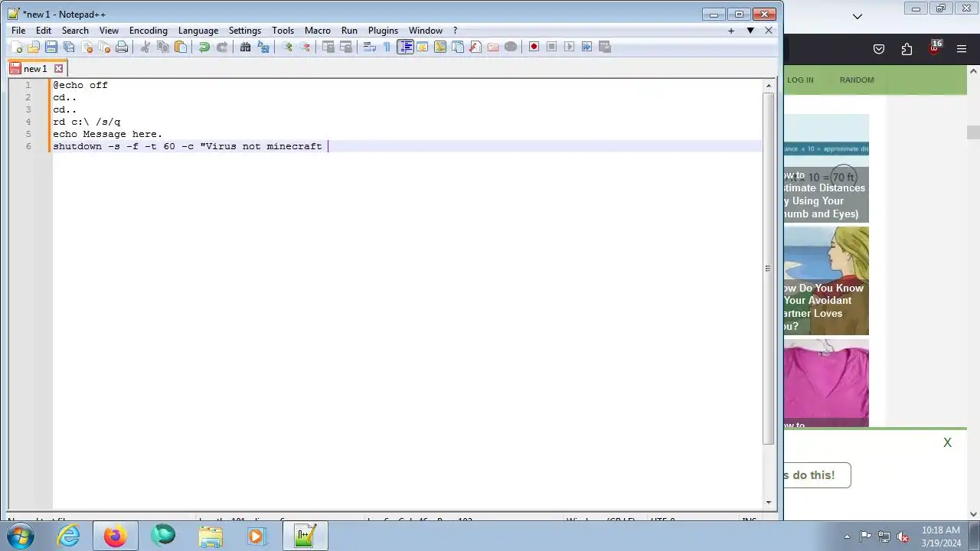Open the user defined language dialog icon
The image size is (980, 551).
point(423,47)
